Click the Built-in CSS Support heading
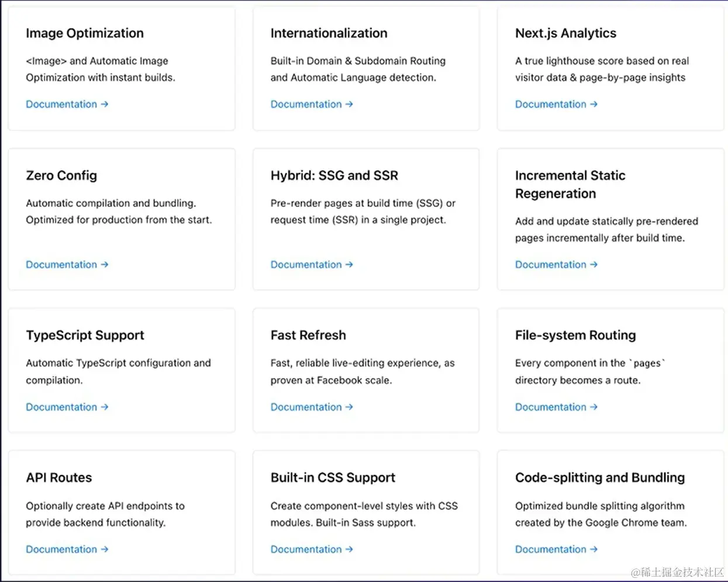 [x=333, y=478]
